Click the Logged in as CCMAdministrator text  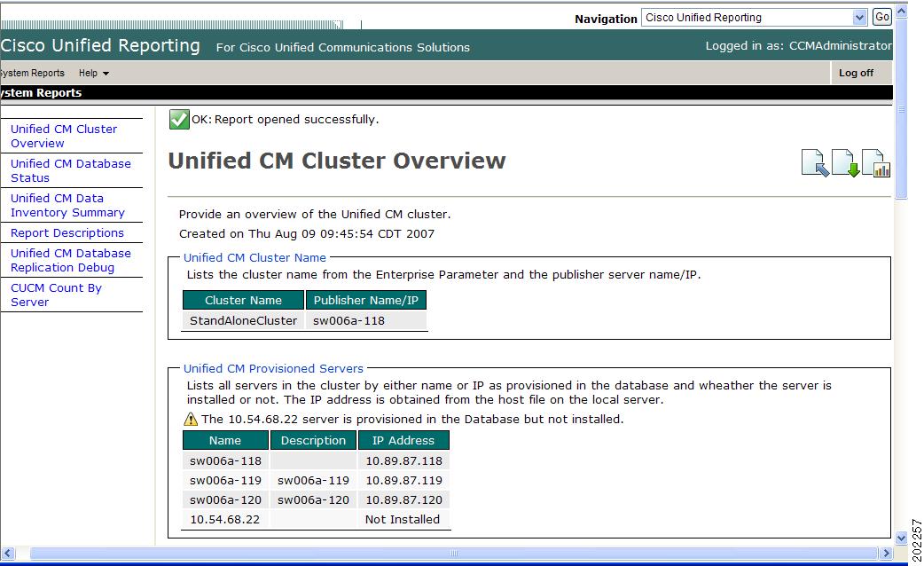798,45
